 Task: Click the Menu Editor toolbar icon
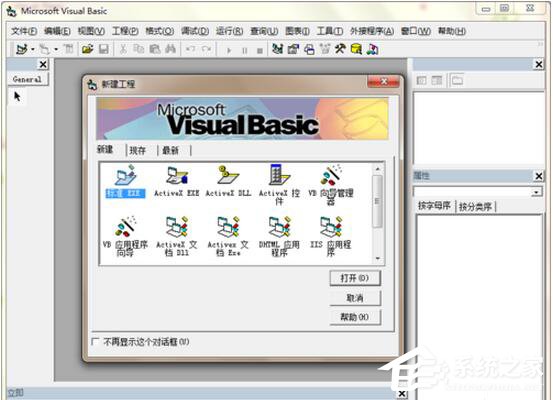[x=69, y=49]
